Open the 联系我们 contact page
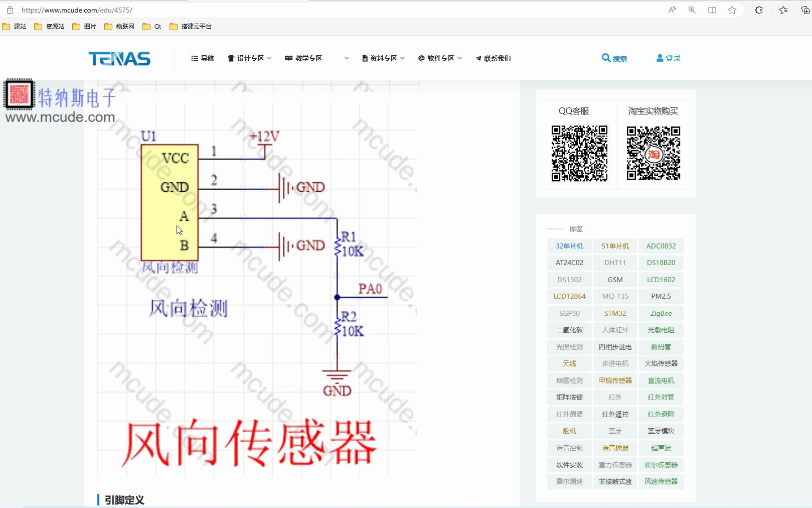This screenshot has width=812, height=508. [493, 58]
